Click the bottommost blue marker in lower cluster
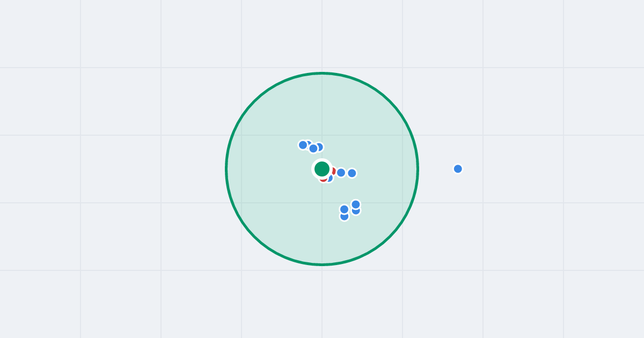Viewport: 644px width, 338px height. [345, 217]
